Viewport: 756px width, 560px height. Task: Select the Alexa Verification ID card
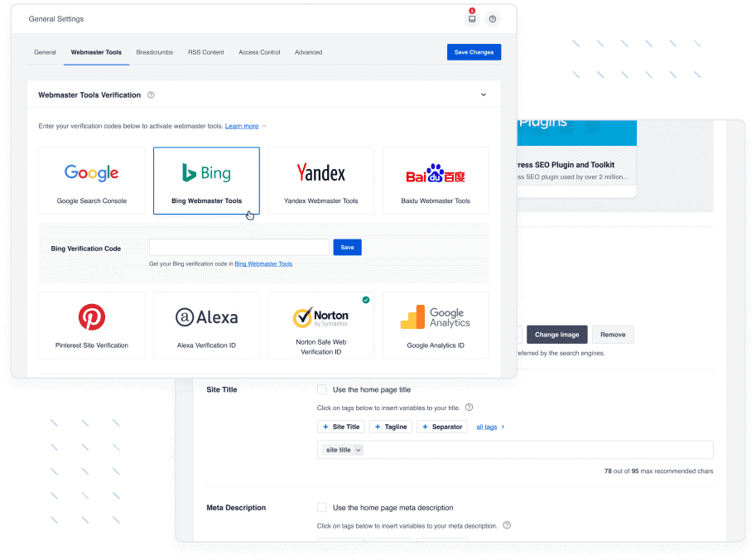(206, 325)
